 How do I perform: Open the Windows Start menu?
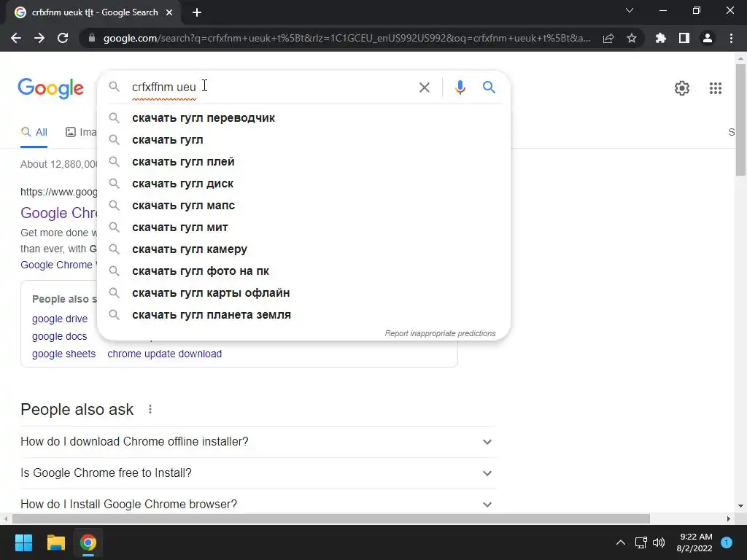click(x=23, y=542)
